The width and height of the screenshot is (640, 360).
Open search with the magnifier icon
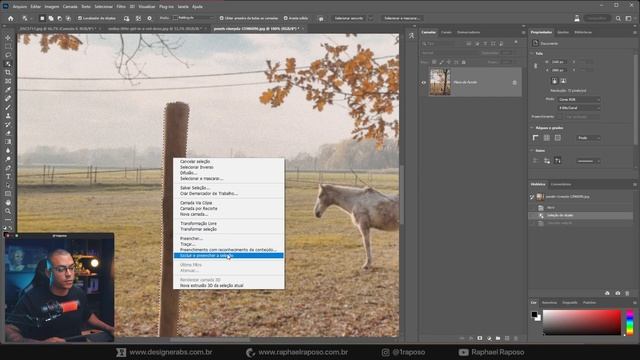coord(618,18)
